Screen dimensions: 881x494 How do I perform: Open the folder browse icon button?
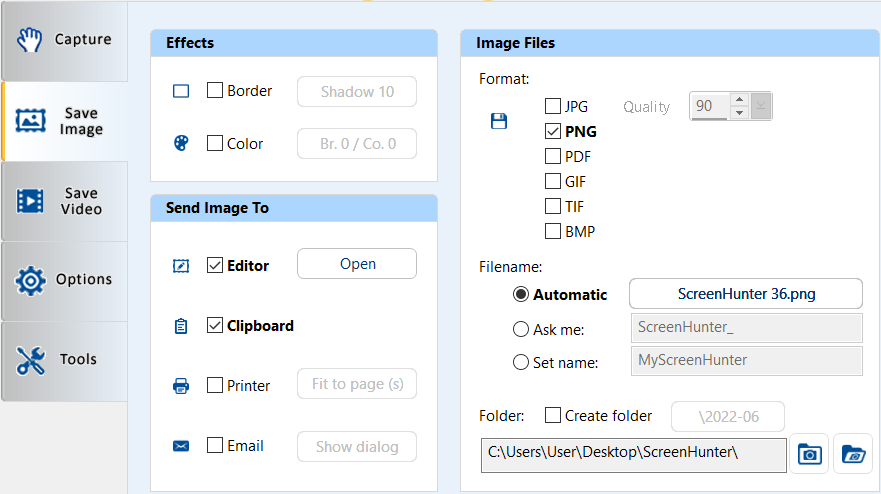click(852, 453)
